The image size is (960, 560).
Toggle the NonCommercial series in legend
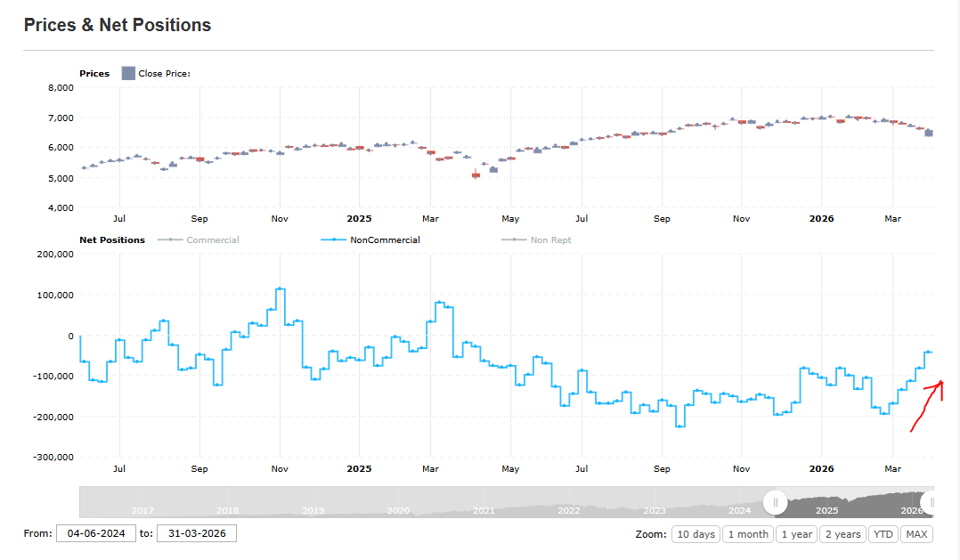pyautogui.click(x=370, y=239)
